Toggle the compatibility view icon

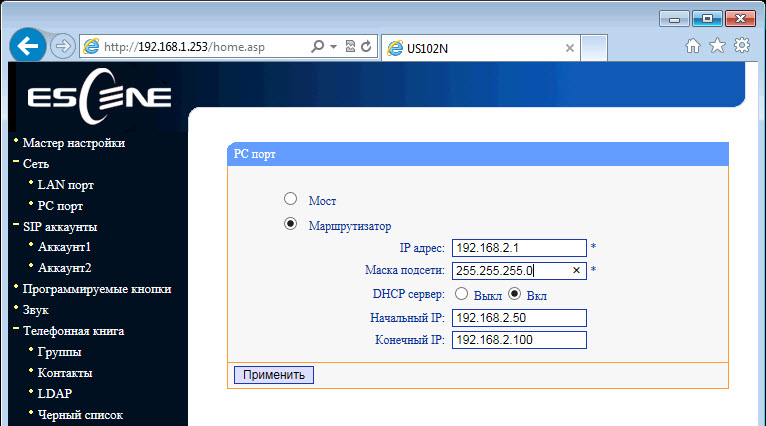click(x=350, y=46)
